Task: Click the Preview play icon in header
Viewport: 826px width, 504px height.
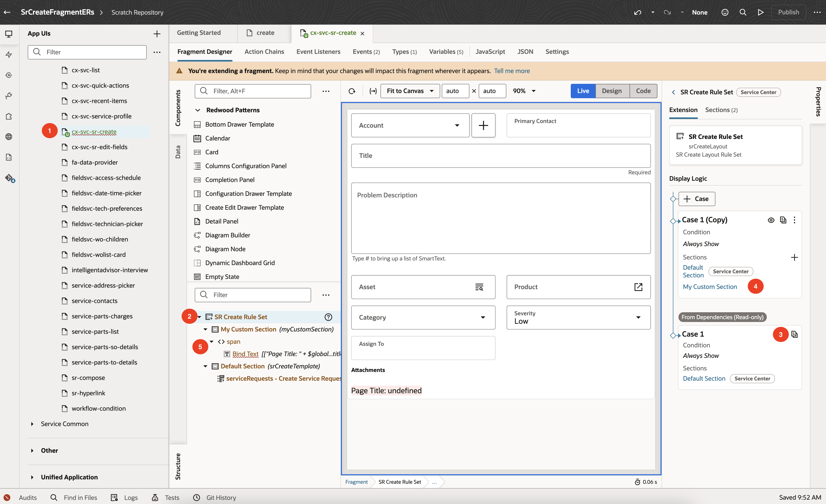Action: click(760, 12)
